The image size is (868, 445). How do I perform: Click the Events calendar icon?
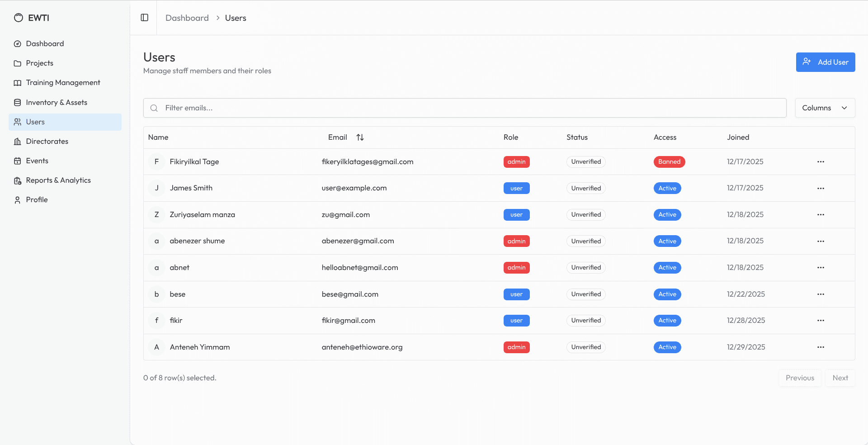point(17,161)
